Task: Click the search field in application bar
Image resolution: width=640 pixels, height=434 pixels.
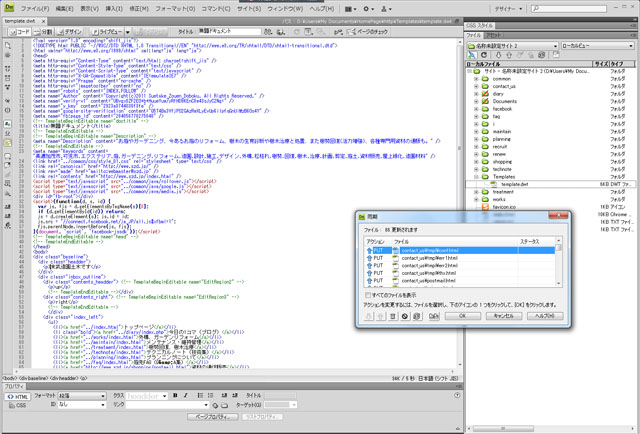Action: click(x=567, y=9)
